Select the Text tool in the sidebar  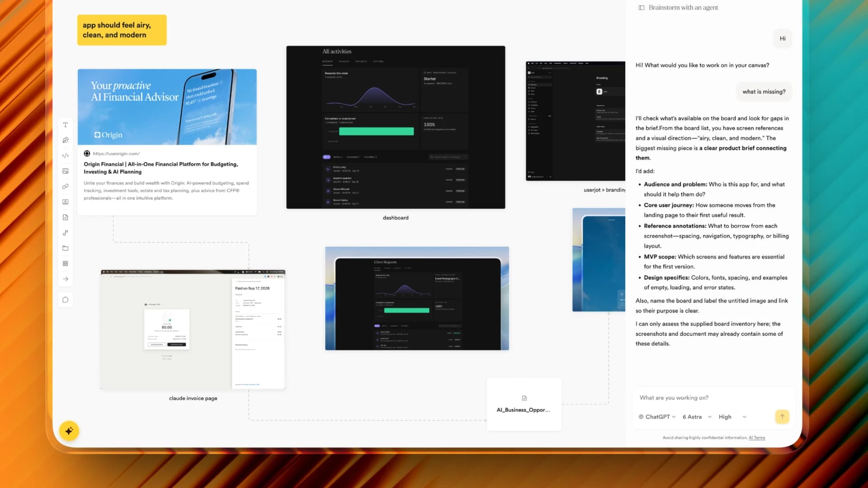[x=66, y=125]
